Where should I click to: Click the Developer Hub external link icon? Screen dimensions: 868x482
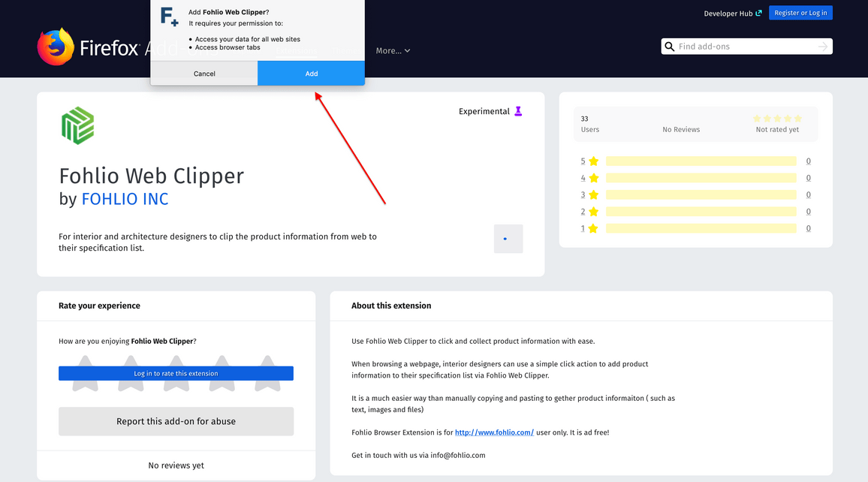coord(758,13)
